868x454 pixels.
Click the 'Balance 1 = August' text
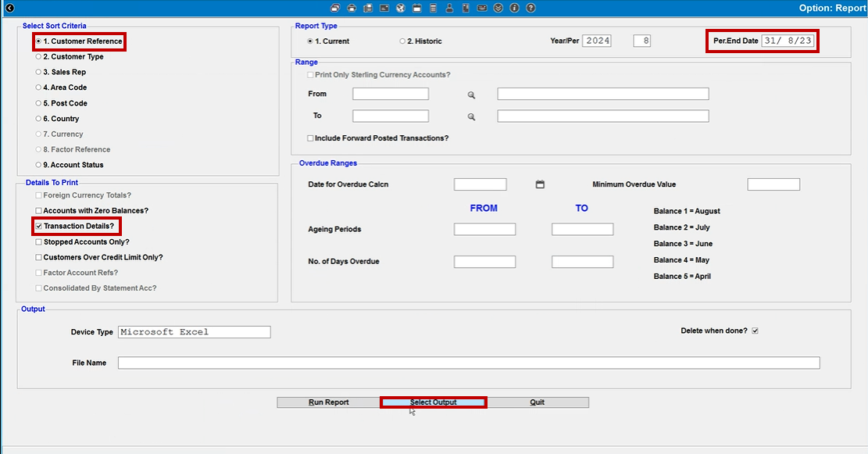pos(687,211)
